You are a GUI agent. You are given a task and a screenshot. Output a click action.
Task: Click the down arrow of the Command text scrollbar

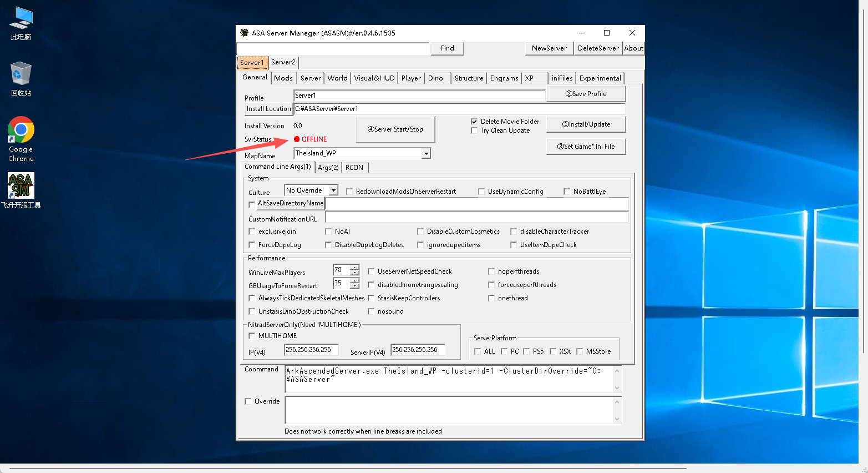[617, 388]
